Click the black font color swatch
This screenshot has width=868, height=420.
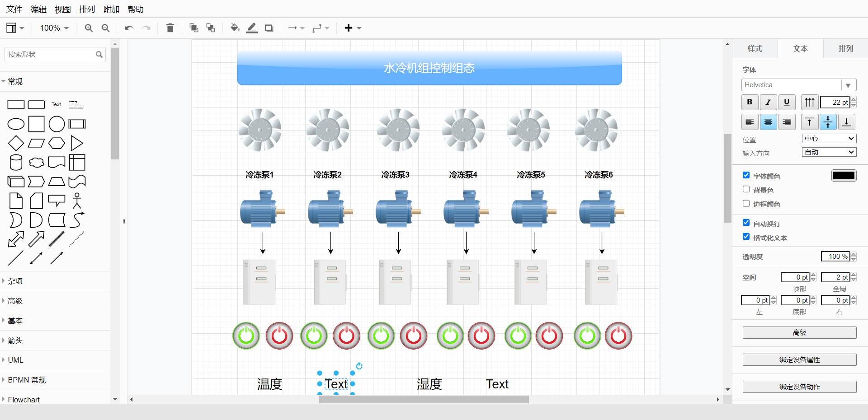coord(844,176)
